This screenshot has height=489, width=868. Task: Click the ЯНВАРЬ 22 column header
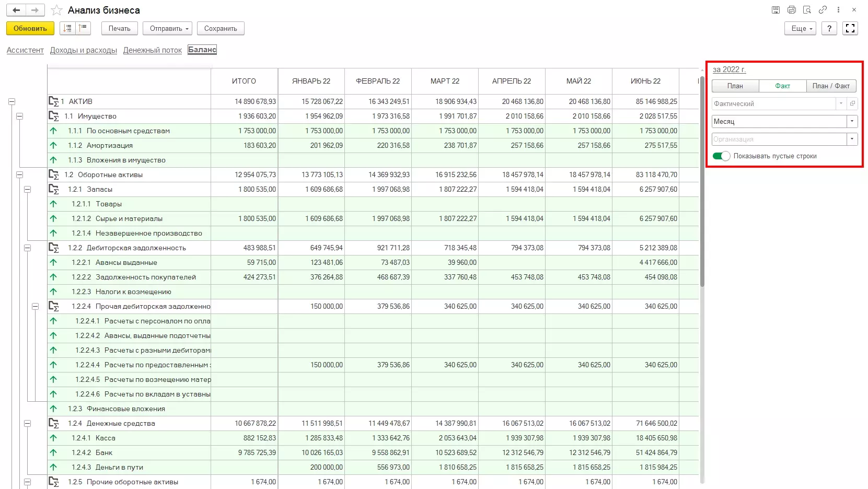[311, 81]
